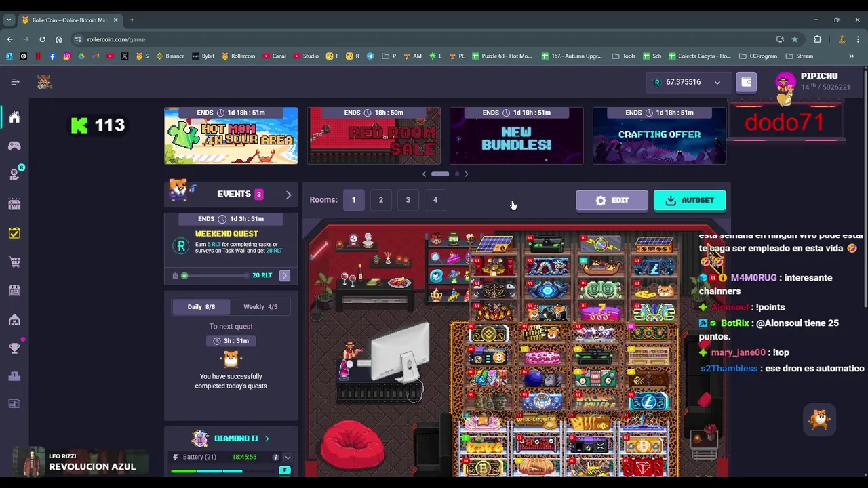Click the green battery recharge lightning button

(x=285, y=470)
